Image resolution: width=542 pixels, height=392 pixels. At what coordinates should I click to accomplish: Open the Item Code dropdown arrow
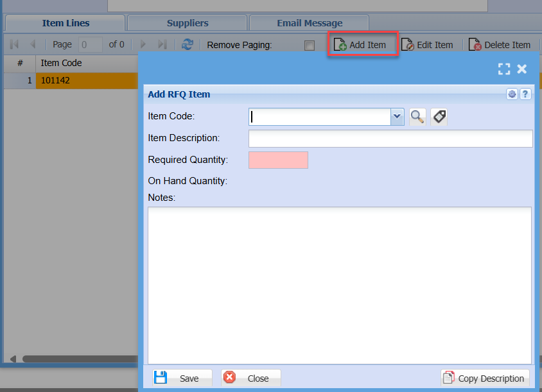397,117
